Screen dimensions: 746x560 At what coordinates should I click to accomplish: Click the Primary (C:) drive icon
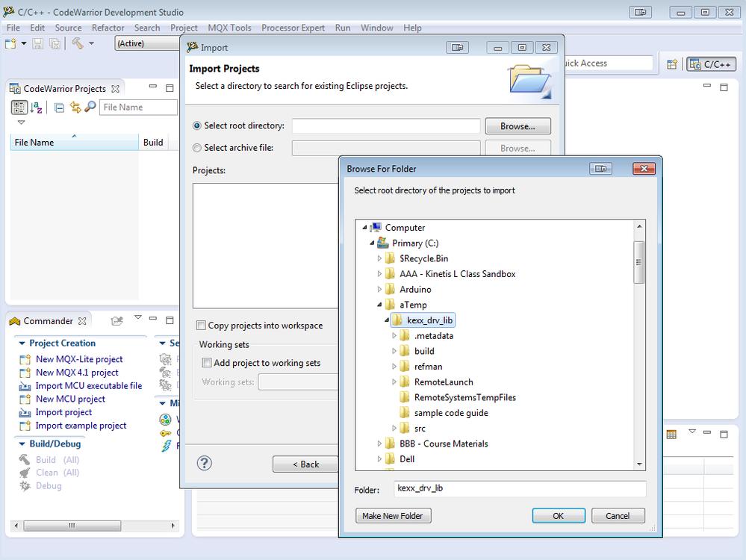[383, 243]
